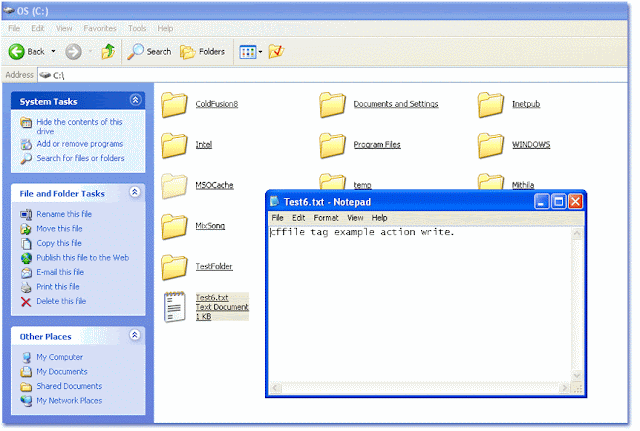
Task: Open the Favorites menu
Action: click(x=100, y=29)
